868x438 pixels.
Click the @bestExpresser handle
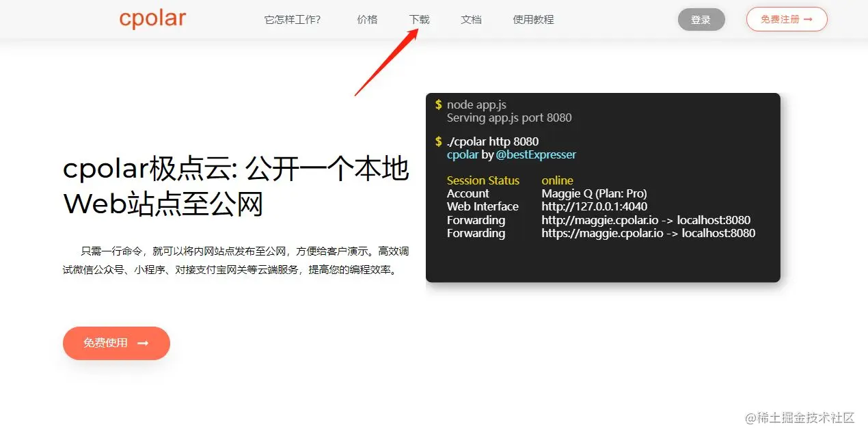[536, 154]
